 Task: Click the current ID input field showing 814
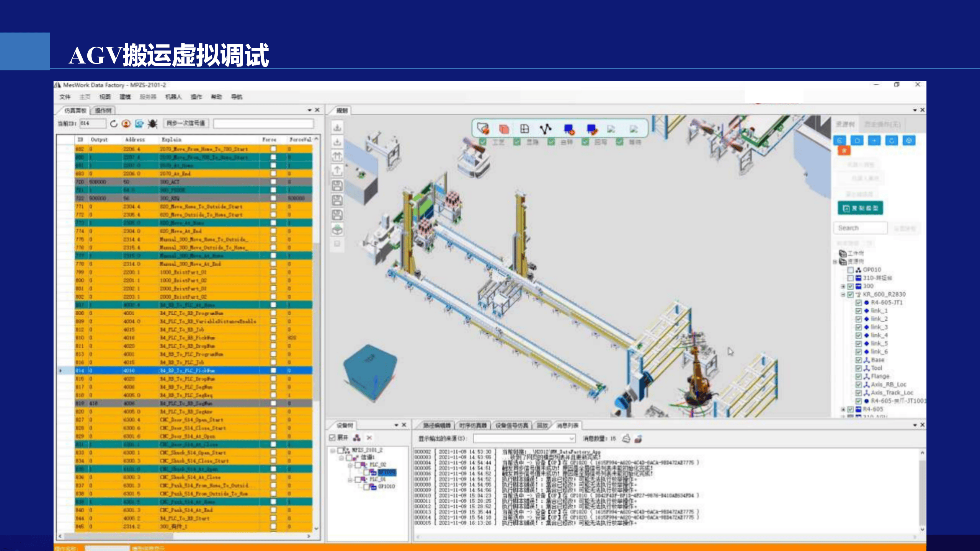[93, 123]
